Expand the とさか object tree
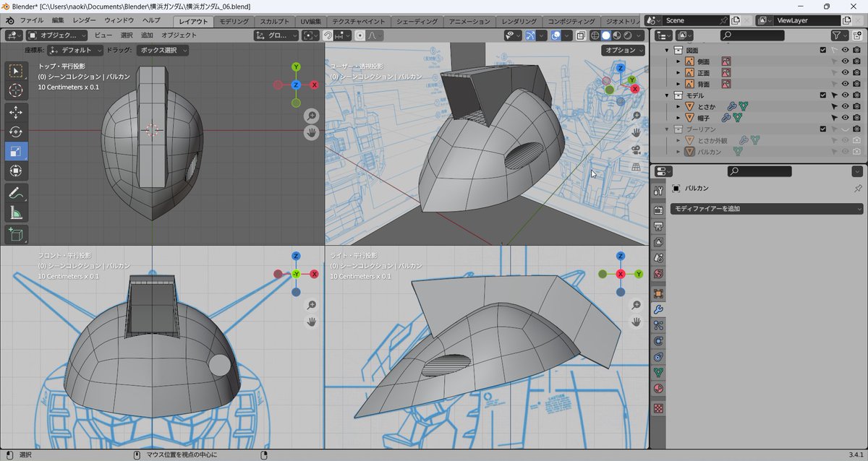Screen dimensions: 868x461 (x=678, y=106)
